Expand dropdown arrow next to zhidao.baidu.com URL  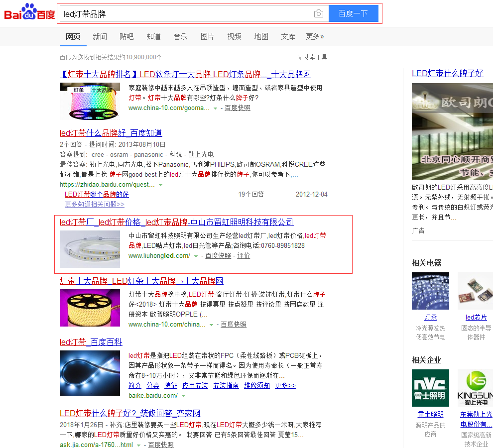point(160,185)
